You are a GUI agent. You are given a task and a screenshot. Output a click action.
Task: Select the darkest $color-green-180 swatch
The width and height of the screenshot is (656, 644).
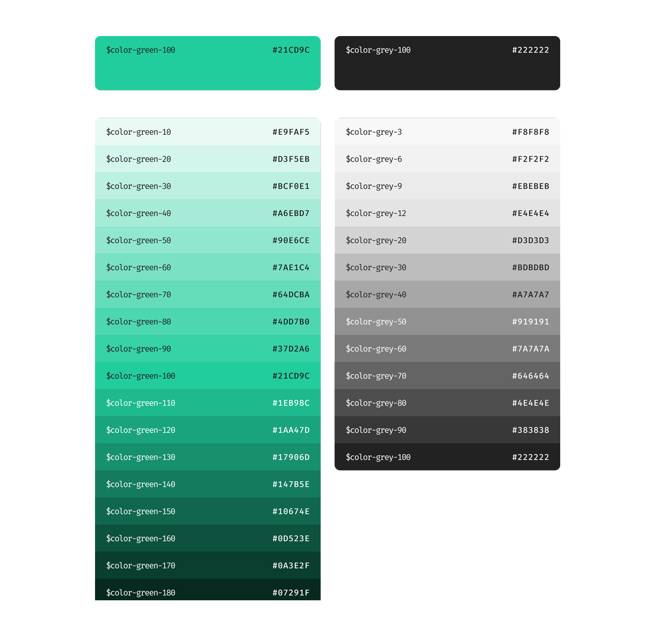coord(208,590)
